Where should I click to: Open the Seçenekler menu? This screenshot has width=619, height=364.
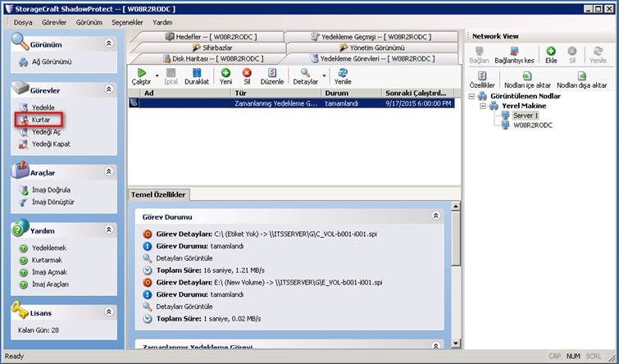[127, 22]
